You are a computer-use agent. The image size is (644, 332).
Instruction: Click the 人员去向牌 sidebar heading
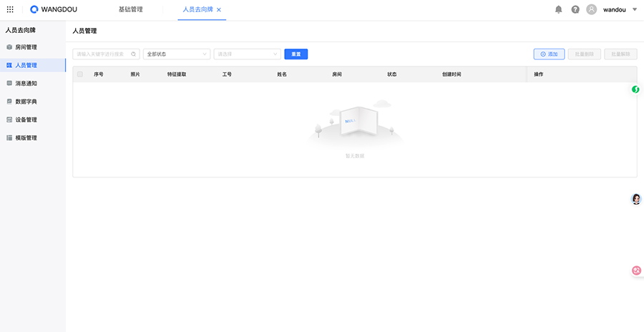click(21, 30)
